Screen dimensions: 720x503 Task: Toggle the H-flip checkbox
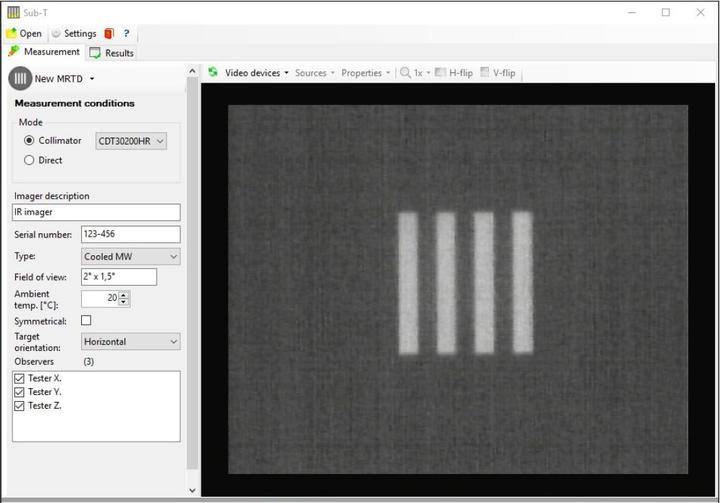440,73
